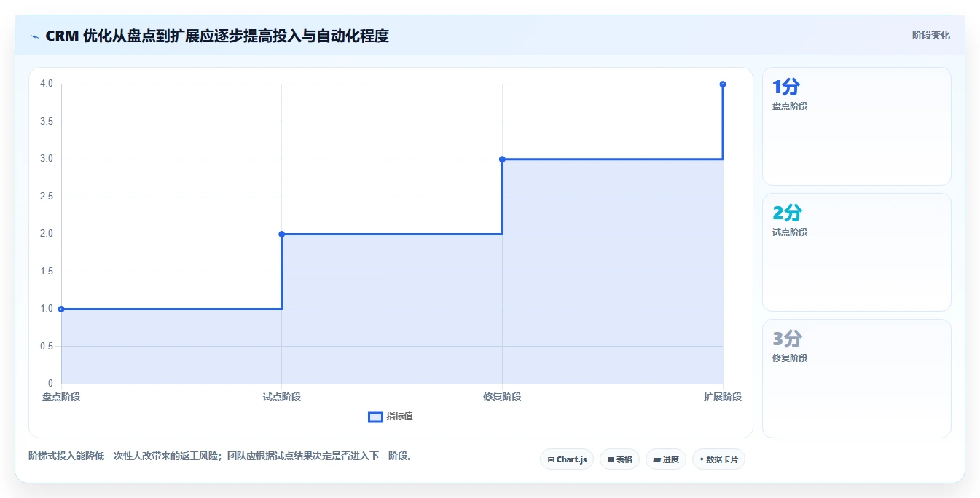
Task: Click the footnote text about 阶梯式投入
Action: coord(222,456)
